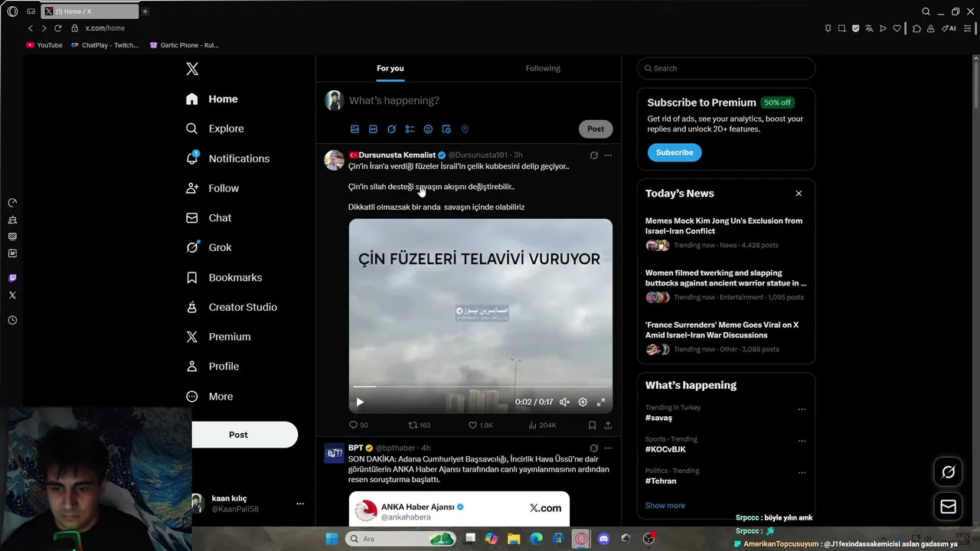
Task: Click the large white Post button in the sidebar
Action: (238, 435)
